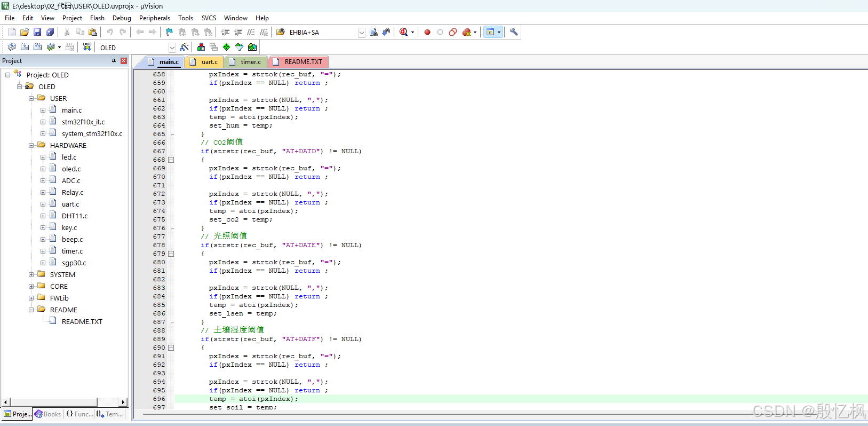The width and height of the screenshot is (868, 426).
Task: Expand the FWLib folder in project tree
Action: [31, 298]
